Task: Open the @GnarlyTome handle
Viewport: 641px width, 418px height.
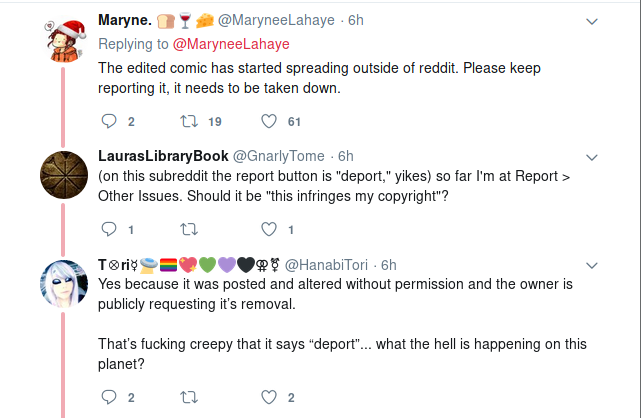Action: [278, 156]
